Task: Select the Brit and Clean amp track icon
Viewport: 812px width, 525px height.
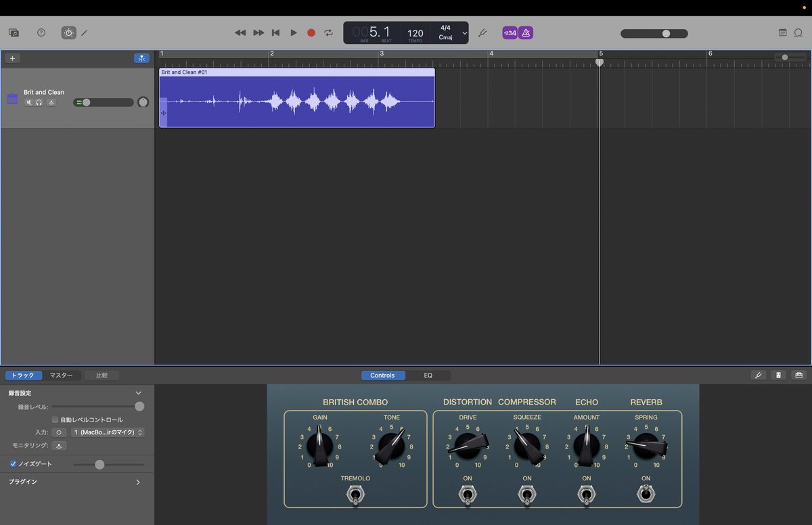Action: (x=12, y=99)
